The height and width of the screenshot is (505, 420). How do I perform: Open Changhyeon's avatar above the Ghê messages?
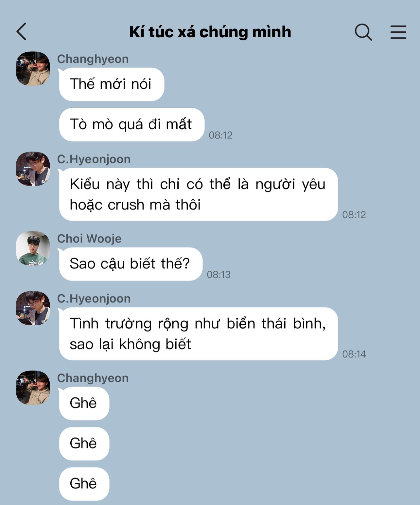coord(33,388)
